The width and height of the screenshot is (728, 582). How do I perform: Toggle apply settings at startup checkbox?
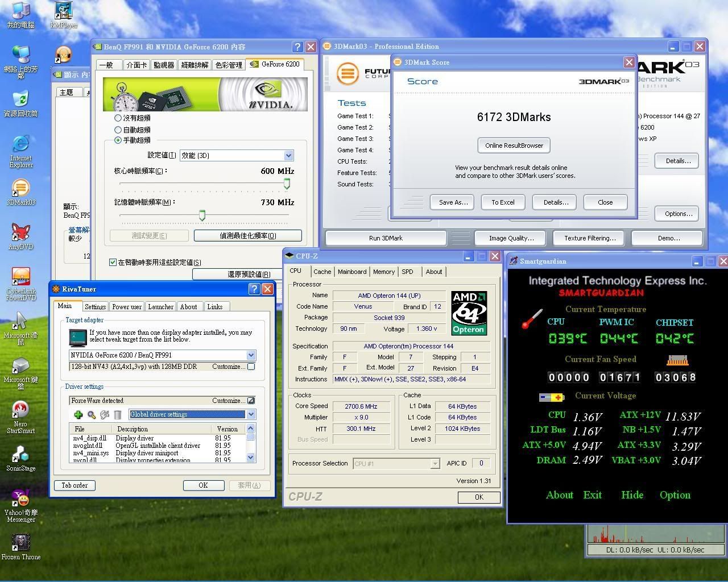[x=113, y=262]
